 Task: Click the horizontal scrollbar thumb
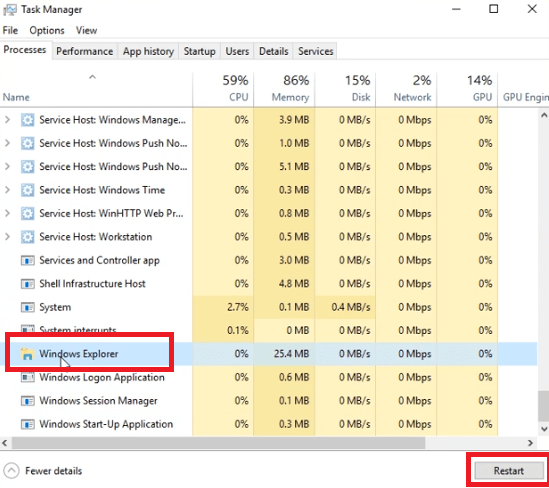click(218, 443)
